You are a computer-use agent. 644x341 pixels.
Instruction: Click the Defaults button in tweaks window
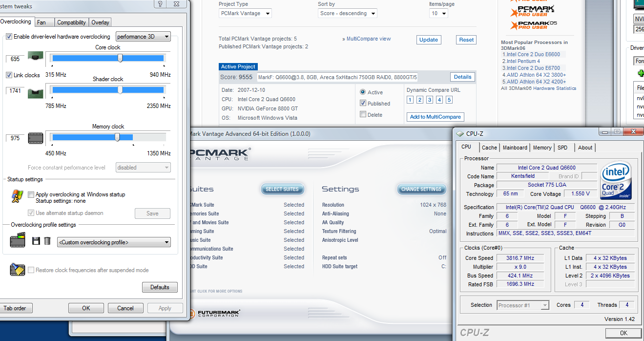point(160,287)
